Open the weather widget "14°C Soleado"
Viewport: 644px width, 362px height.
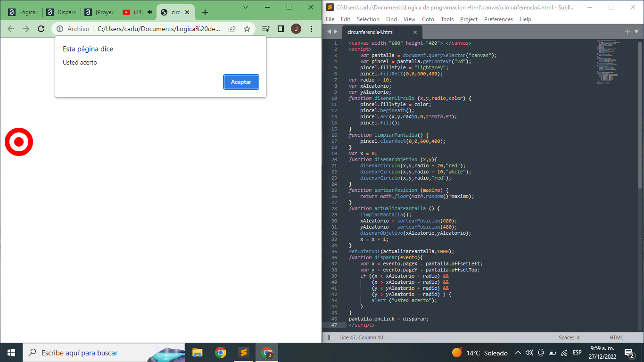click(x=480, y=353)
